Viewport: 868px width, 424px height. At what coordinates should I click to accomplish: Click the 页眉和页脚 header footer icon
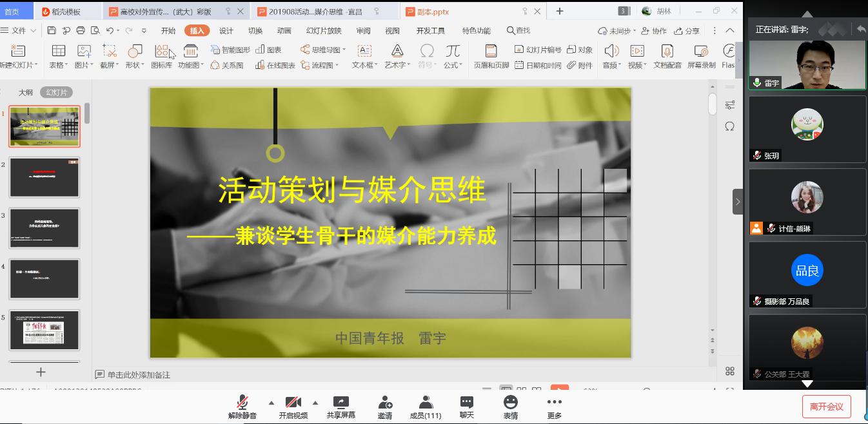pos(491,52)
